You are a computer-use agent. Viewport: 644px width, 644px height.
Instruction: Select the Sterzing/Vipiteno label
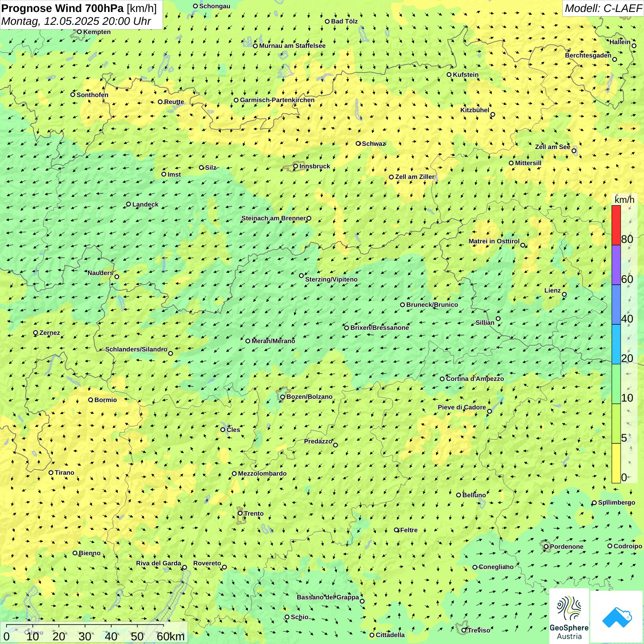pyautogui.click(x=331, y=280)
